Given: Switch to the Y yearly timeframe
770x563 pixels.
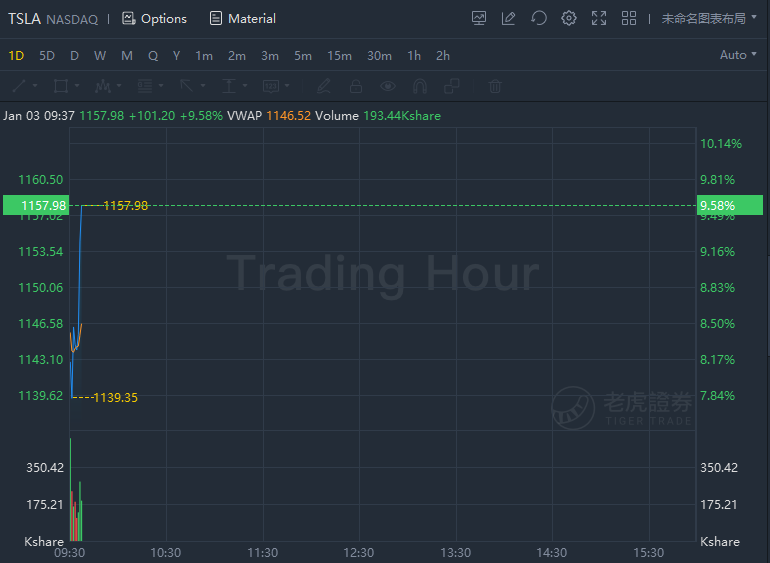Looking at the screenshot, I should point(176,56).
